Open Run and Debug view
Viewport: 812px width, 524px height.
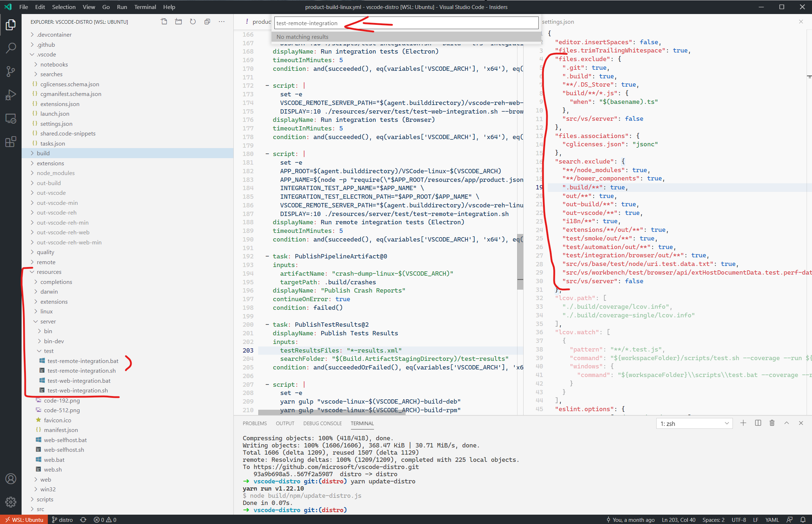coord(11,95)
